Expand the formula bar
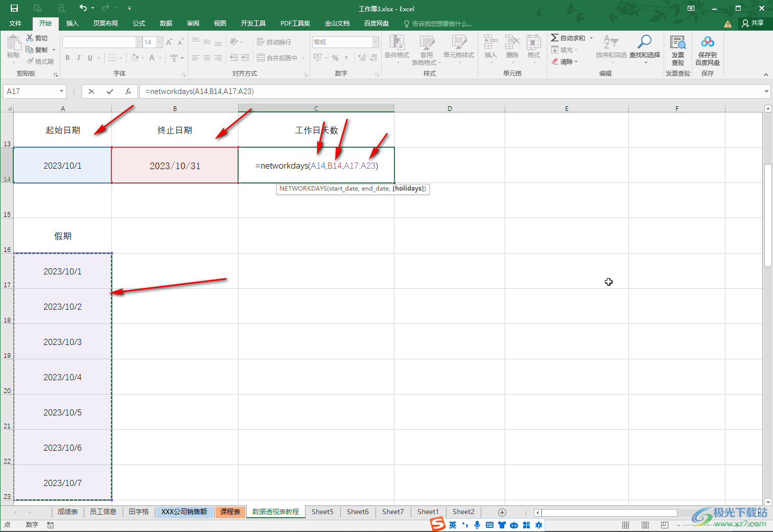 pyautogui.click(x=766, y=91)
